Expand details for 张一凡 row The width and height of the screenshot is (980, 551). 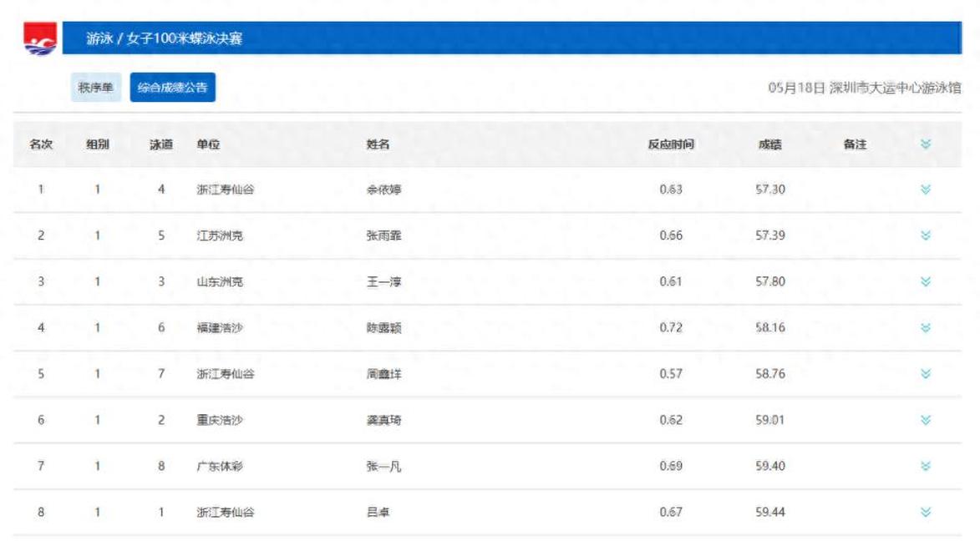(x=926, y=466)
